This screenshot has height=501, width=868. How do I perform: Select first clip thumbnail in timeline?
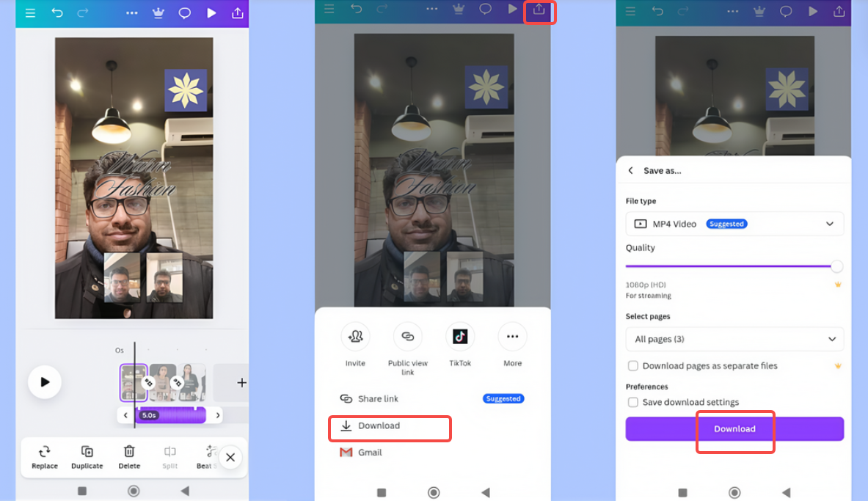(134, 382)
